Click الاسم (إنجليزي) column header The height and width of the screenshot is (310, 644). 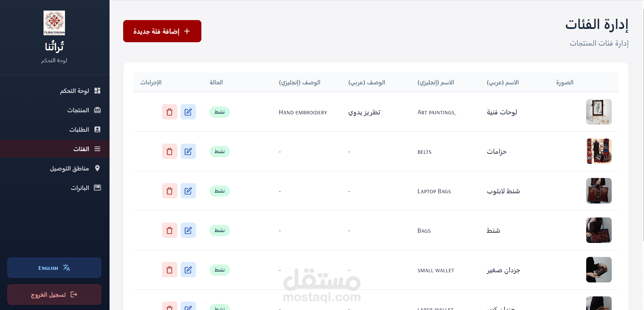pos(436,82)
